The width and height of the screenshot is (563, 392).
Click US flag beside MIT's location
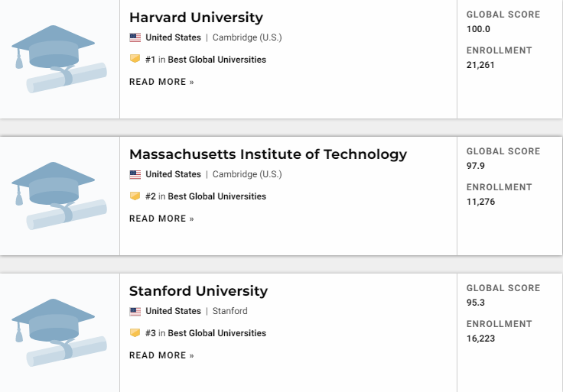coord(135,174)
